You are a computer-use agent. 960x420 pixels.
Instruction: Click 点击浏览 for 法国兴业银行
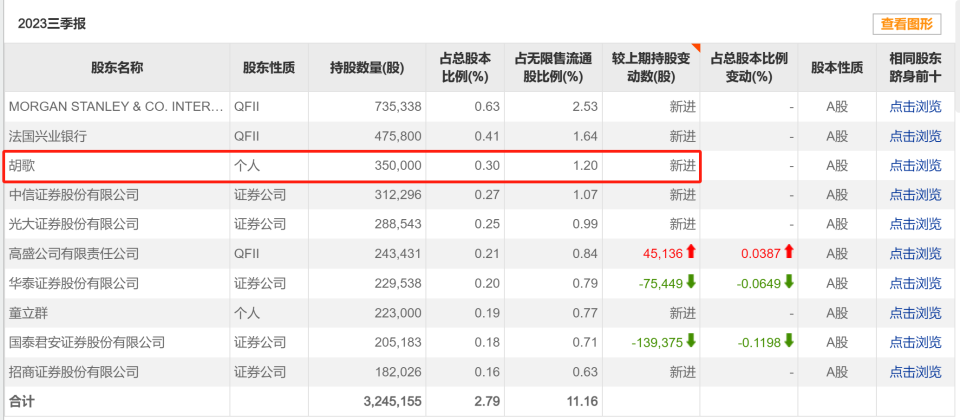915,136
